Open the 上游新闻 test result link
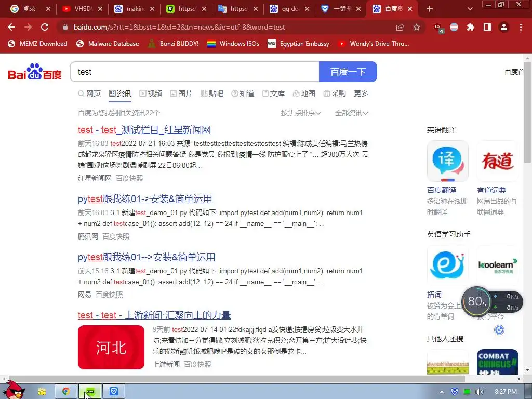This screenshot has height=399, width=532. point(154,315)
